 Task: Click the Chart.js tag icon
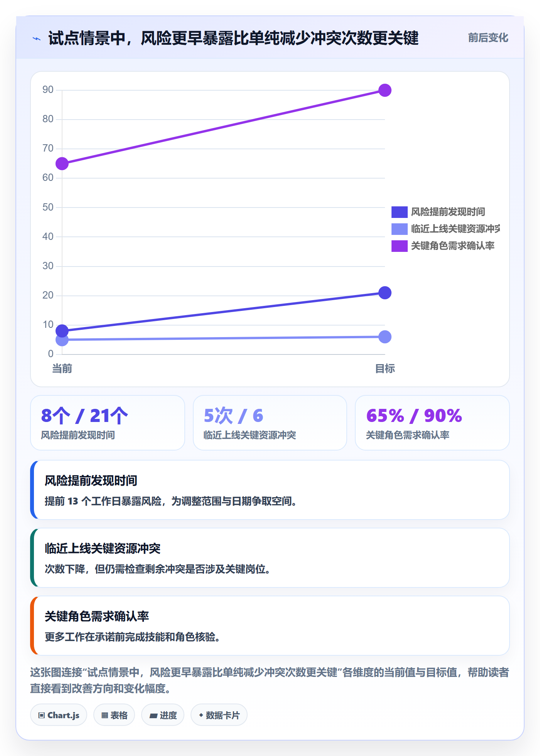coord(42,715)
